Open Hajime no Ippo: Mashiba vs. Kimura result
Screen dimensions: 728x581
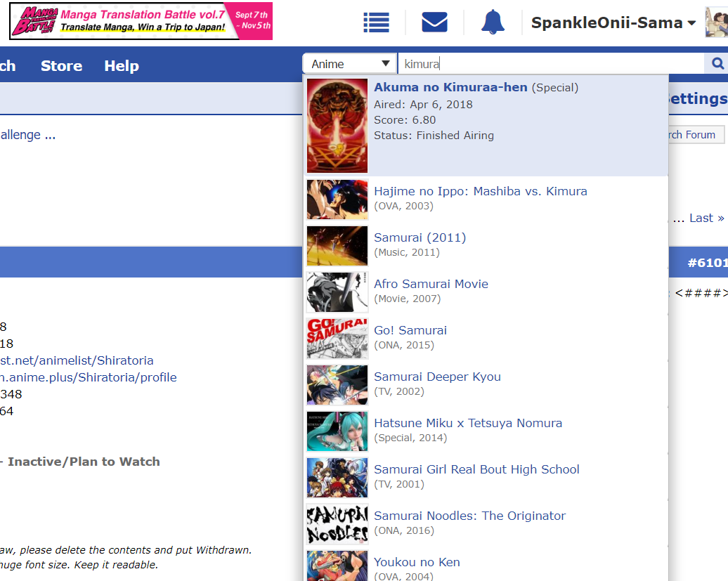coord(486,199)
